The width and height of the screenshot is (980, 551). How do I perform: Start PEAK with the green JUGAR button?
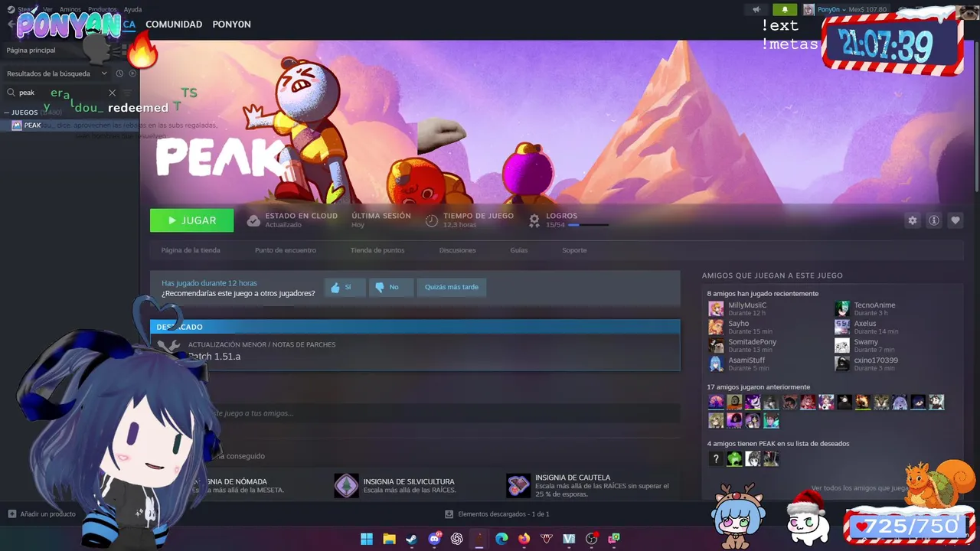(x=191, y=220)
